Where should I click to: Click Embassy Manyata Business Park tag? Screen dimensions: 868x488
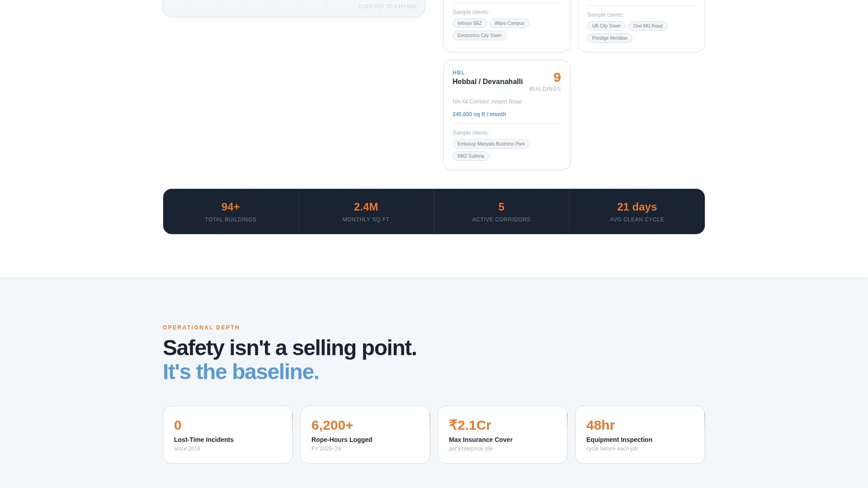click(491, 144)
